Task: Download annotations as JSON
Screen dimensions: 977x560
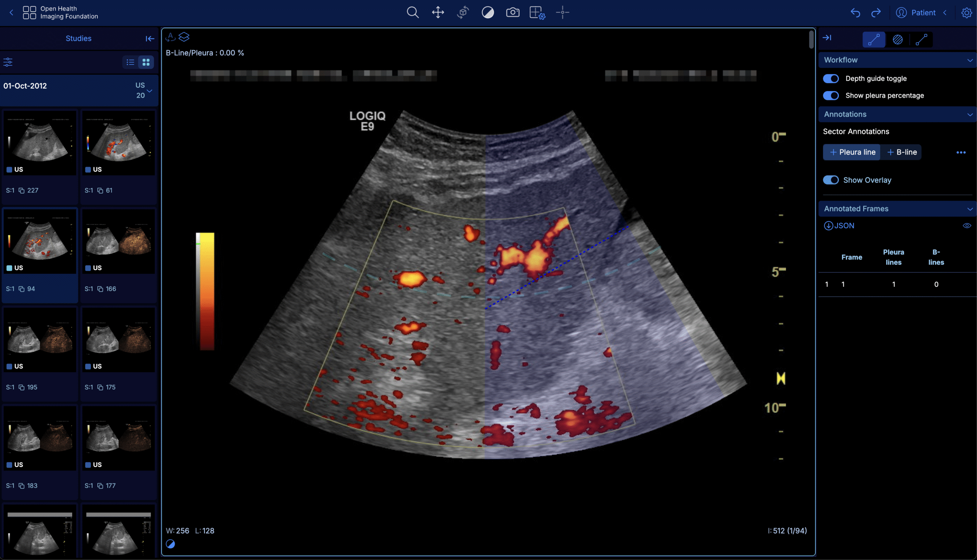Action: pos(839,225)
